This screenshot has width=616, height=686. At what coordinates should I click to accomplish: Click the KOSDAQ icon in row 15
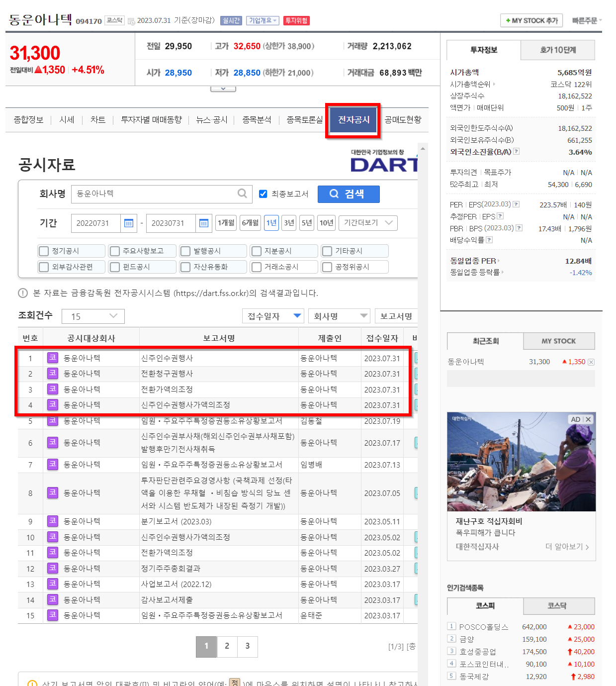click(x=53, y=615)
